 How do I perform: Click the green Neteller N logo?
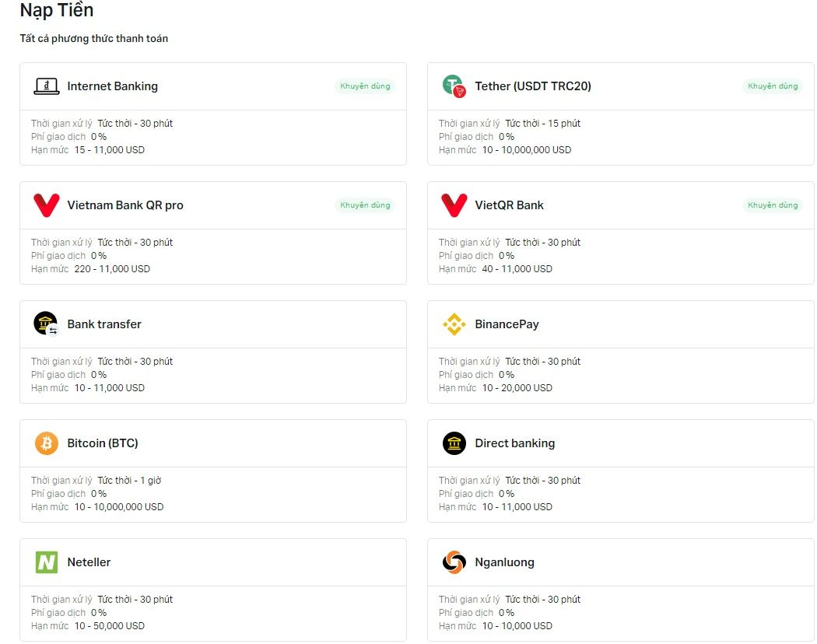tap(47, 562)
